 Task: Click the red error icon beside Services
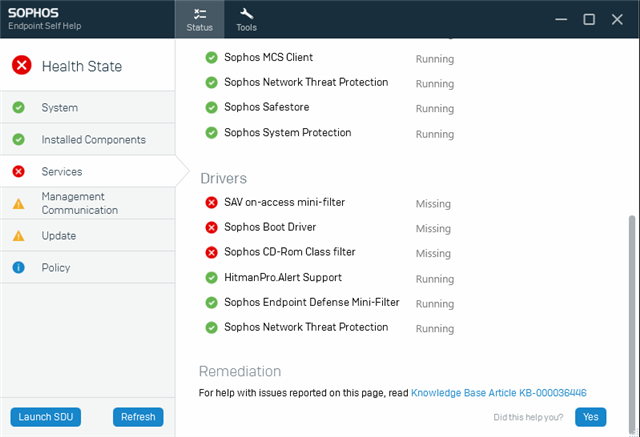[18, 171]
